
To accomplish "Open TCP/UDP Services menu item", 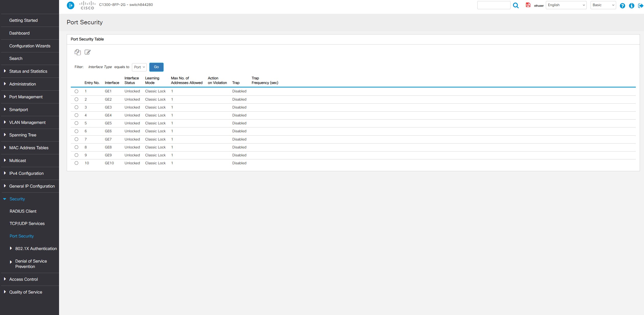I will [x=27, y=223].
